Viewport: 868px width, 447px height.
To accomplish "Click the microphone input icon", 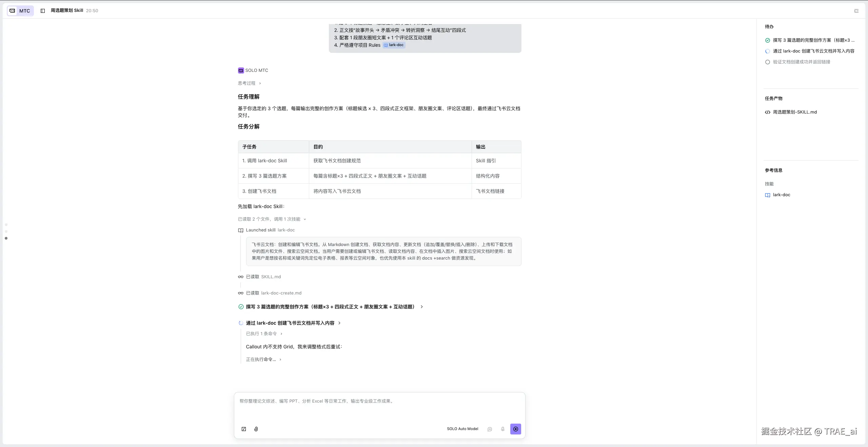I will point(502,429).
